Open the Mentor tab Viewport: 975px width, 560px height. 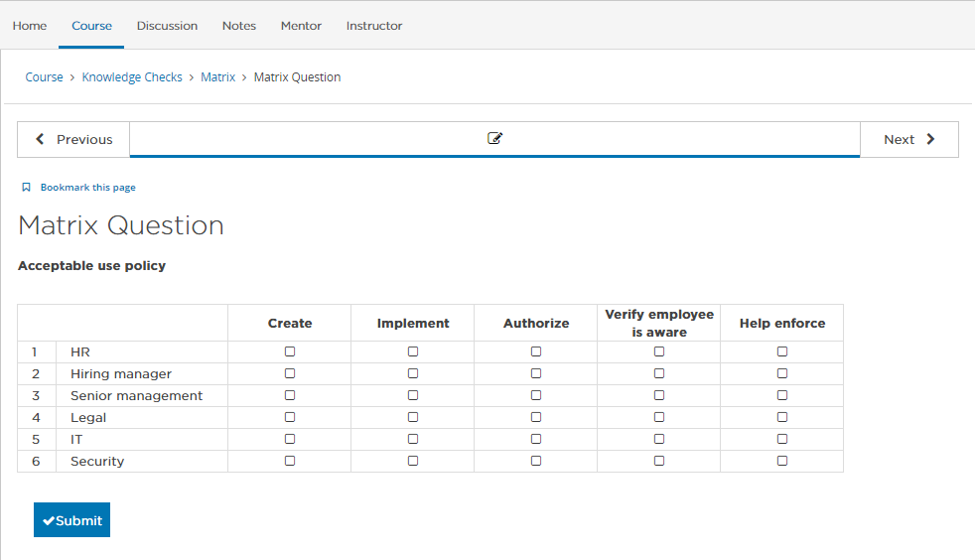pyautogui.click(x=301, y=26)
